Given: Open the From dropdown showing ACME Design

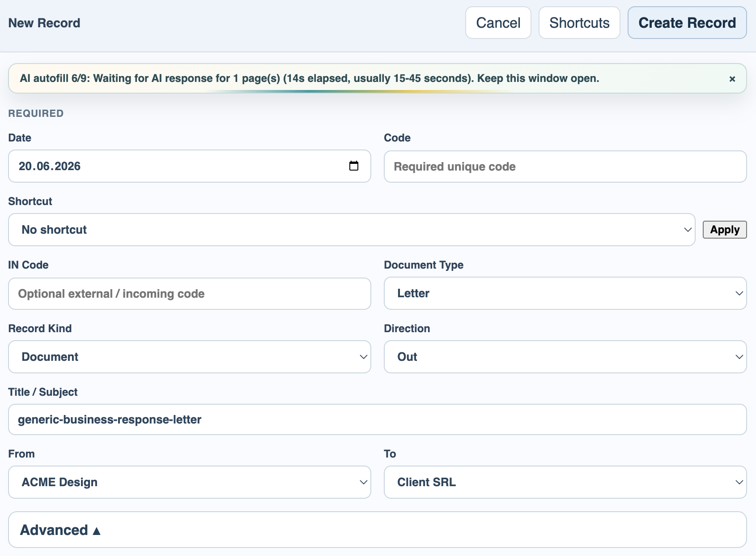Looking at the screenshot, I should pos(190,482).
